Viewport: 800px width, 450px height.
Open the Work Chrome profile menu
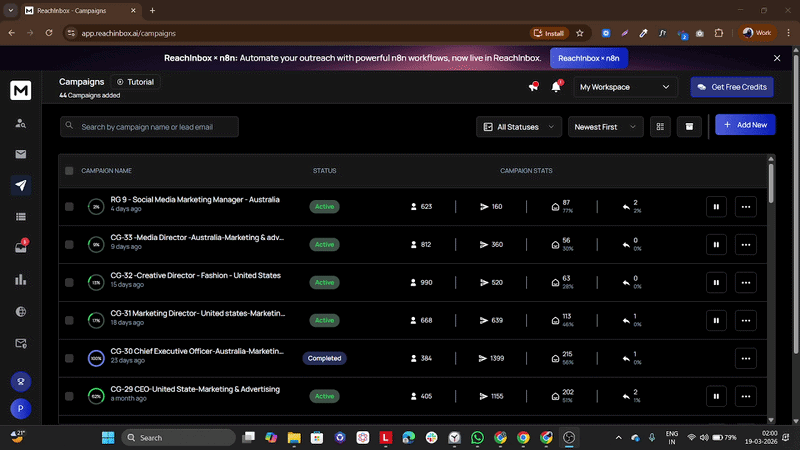(757, 33)
